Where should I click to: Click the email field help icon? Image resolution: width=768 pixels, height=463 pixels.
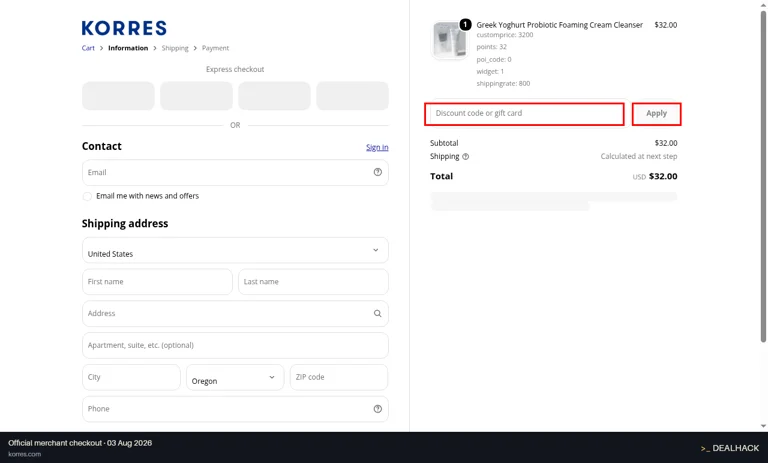(x=378, y=172)
